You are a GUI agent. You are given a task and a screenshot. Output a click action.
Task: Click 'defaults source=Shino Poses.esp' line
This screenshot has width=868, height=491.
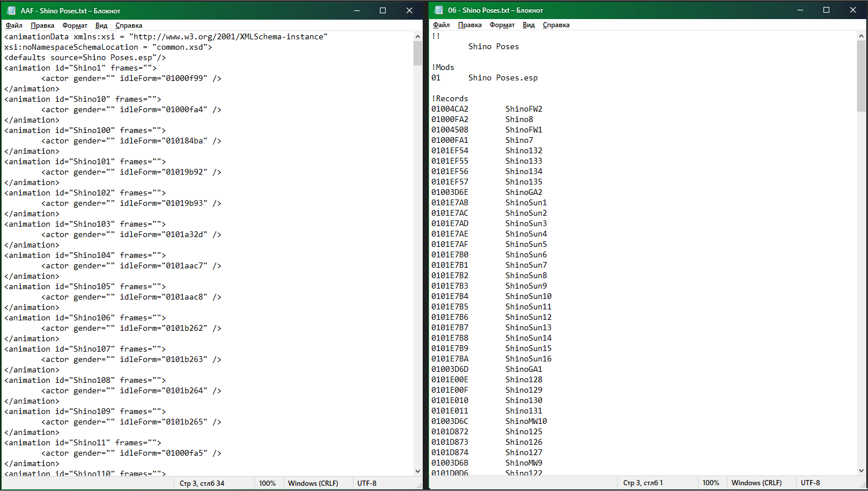click(85, 57)
